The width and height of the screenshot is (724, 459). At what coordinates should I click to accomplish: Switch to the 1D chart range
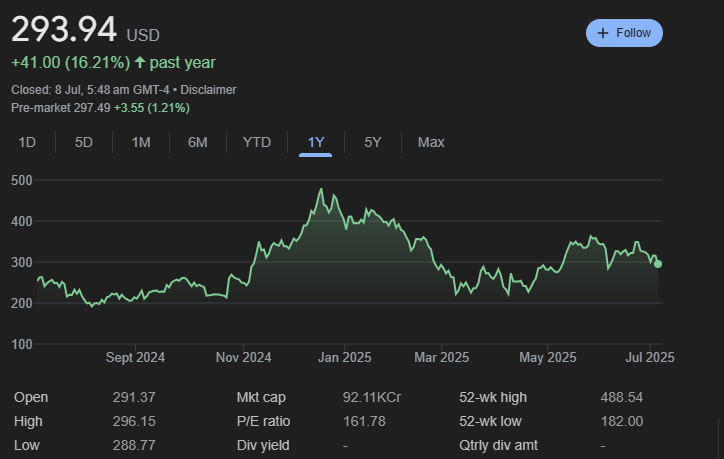[27, 142]
